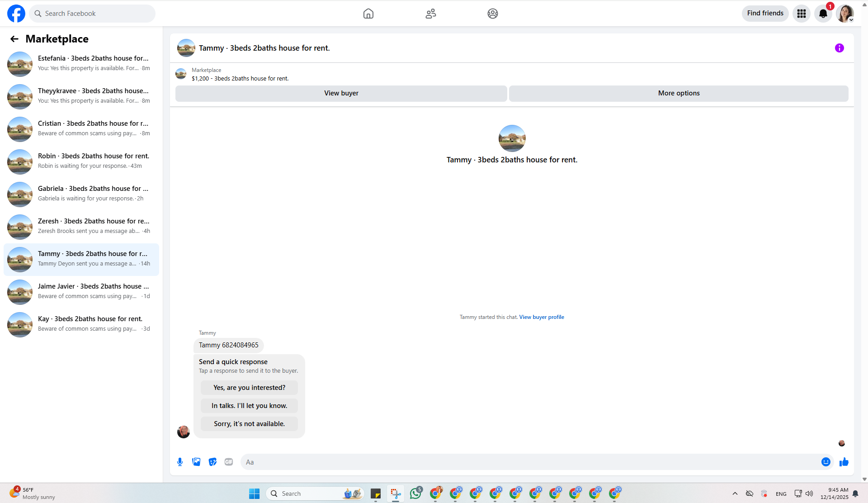Open Sticky Notes from the taskbar
This screenshot has width=868, height=503.
click(x=376, y=494)
